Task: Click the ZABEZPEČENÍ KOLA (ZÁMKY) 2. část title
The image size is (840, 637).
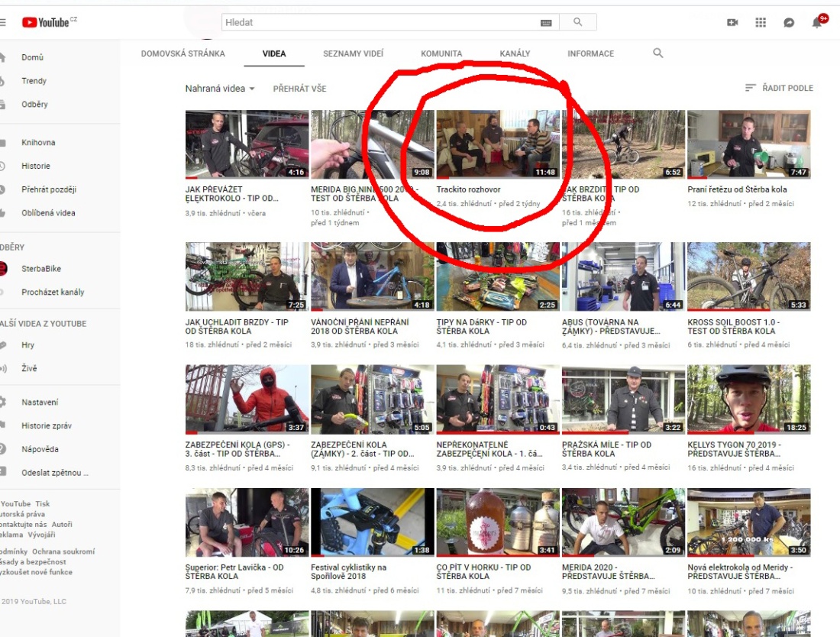Action: click(363, 449)
